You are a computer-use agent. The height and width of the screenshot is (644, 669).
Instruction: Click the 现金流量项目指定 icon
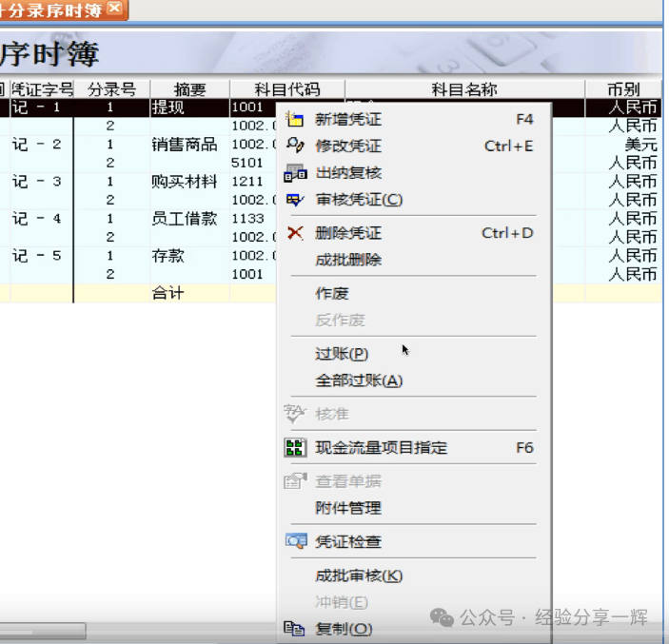[295, 447]
